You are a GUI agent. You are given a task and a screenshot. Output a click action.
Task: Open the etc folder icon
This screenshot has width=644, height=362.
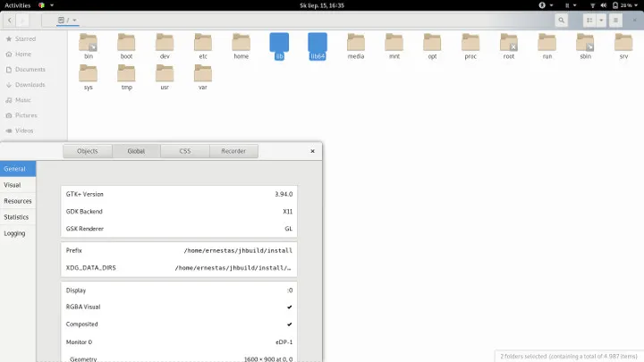click(203, 43)
